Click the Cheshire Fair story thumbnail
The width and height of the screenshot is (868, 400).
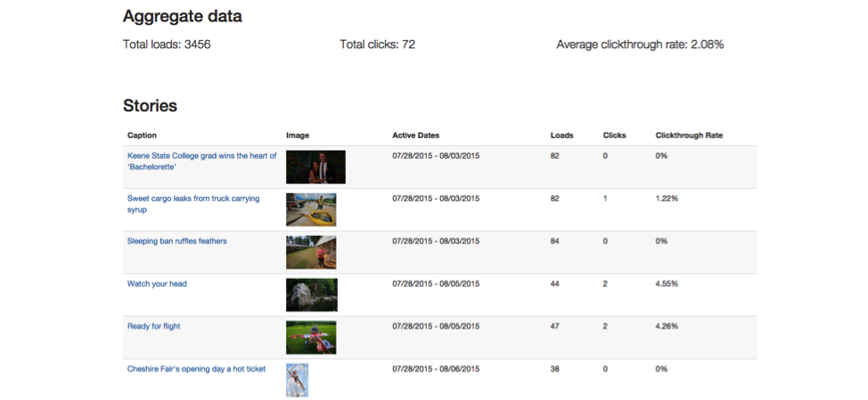click(298, 380)
